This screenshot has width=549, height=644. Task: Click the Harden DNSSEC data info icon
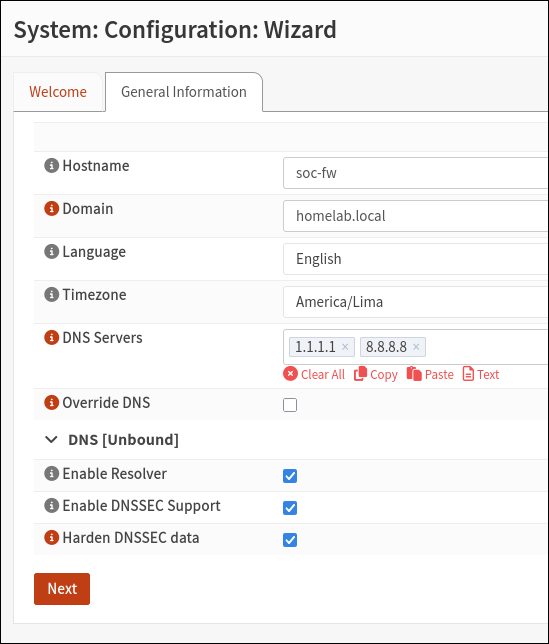[51, 537]
